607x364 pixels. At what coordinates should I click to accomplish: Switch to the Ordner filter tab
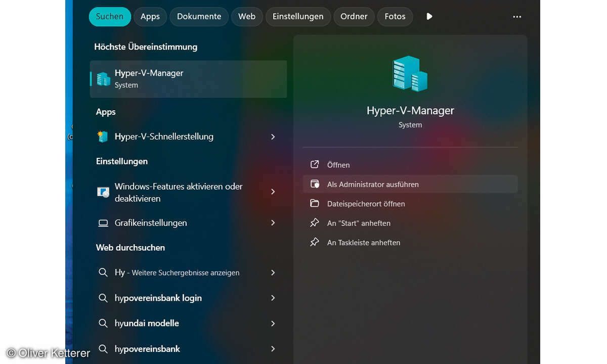pos(354,17)
